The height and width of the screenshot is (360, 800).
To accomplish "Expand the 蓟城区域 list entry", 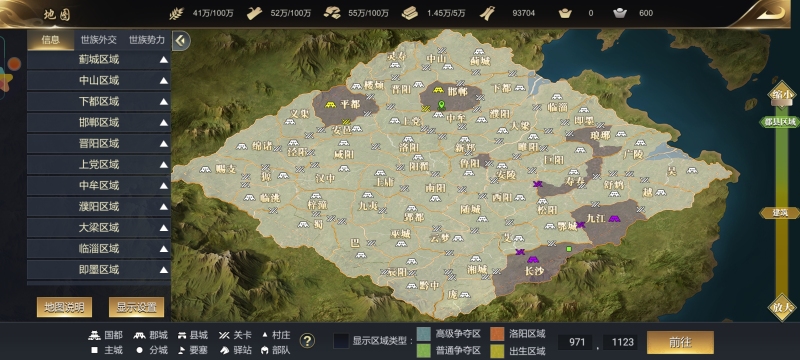I will click(99, 60).
